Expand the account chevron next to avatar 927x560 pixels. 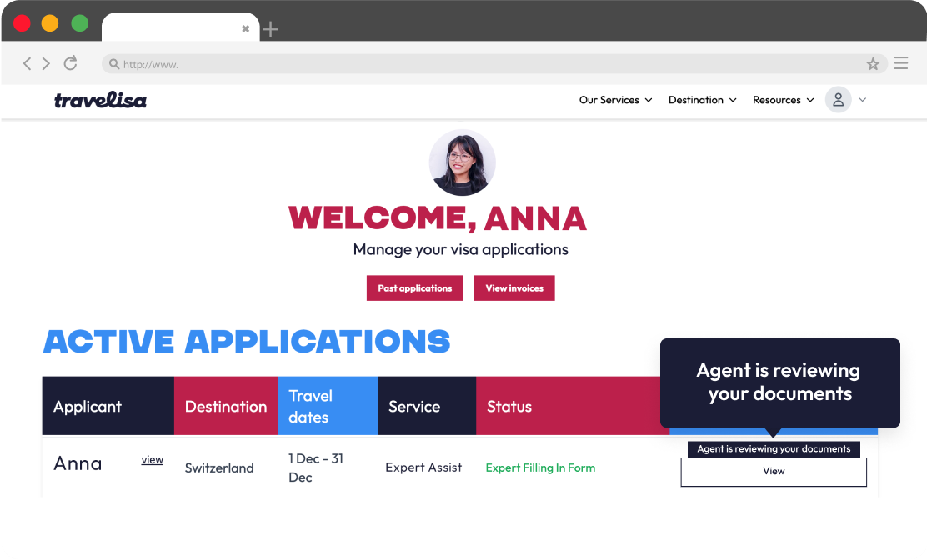pyautogui.click(x=863, y=100)
